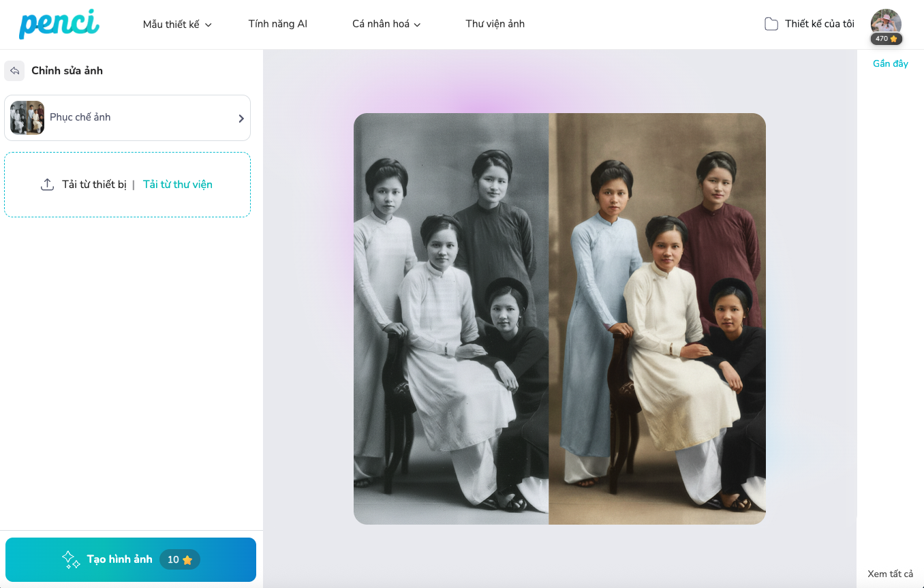Open the user profile avatar
Viewport: 924px width, 588px height.
click(x=886, y=22)
